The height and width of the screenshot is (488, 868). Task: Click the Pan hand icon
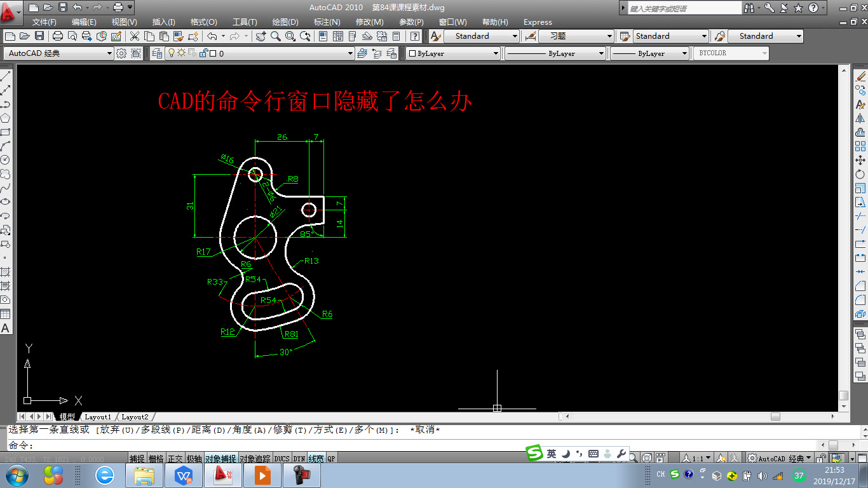click(x=261, y=36)
